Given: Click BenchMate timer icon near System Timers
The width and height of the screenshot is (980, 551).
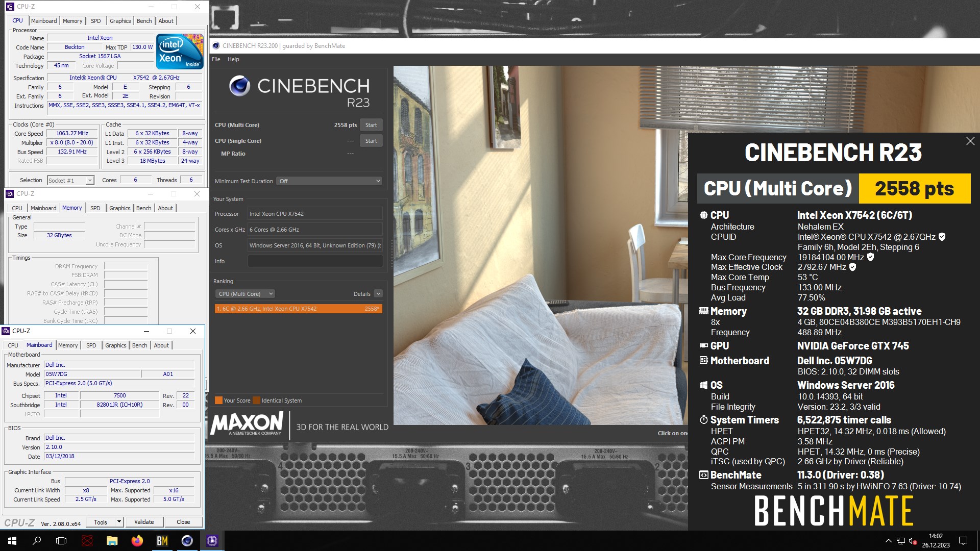Looking at the screenshot, I should point(704,420).
